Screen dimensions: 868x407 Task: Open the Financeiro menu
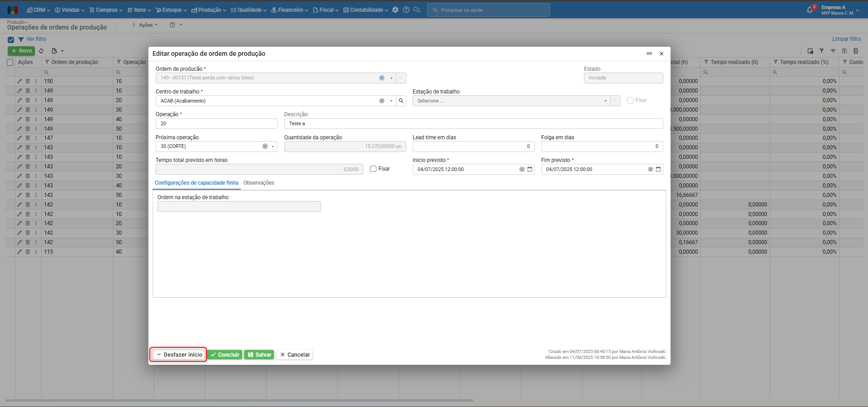coord(290,10)
